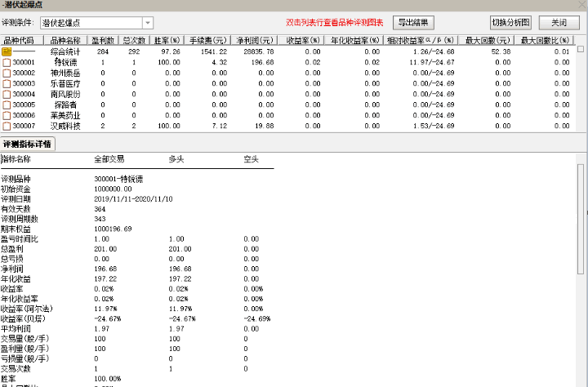The width and height of the screenshot is (588, 387).
Task: Click the small scroll box beside the table header
Action: pyautogui.click(x=581, y=49)
